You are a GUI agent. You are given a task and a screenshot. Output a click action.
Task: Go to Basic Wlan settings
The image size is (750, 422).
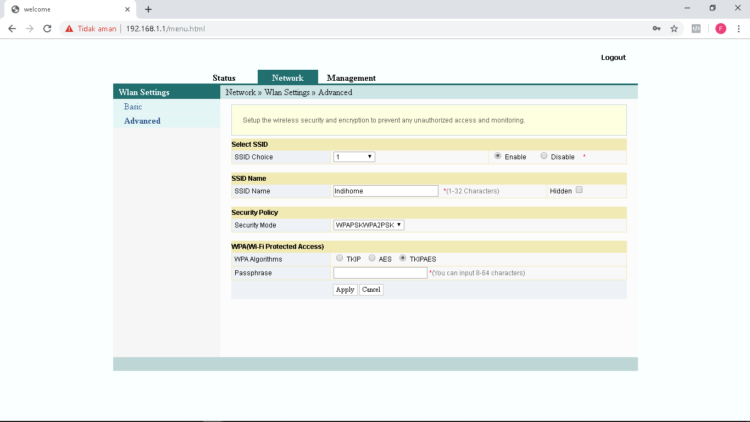[133, 106]
